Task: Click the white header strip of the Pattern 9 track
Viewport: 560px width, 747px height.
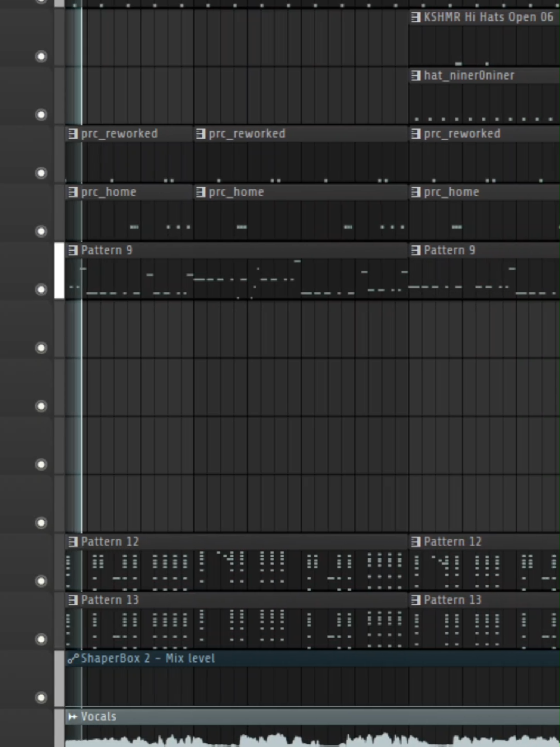Action: coord(59,271)
